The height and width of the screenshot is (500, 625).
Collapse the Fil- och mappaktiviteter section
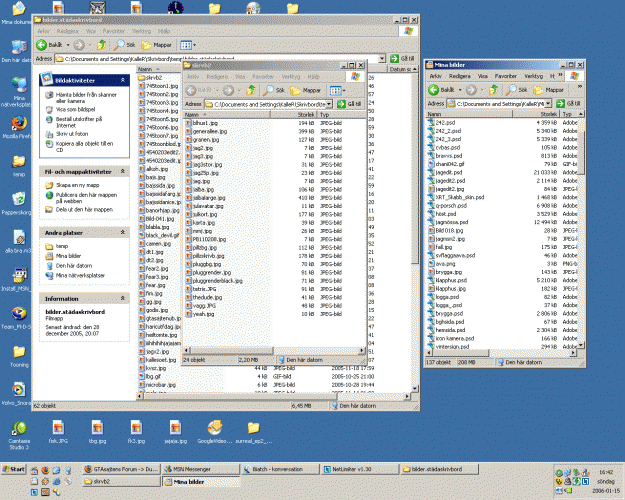click(x=121, y=172)
